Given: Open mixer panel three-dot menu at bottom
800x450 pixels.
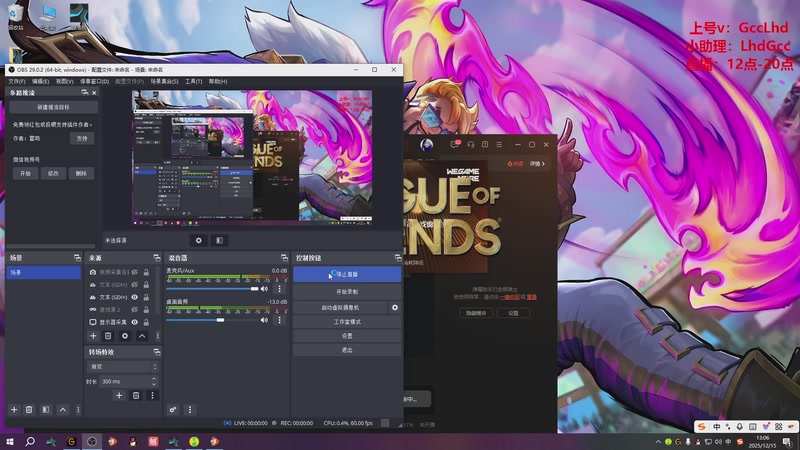Looking at the screenshot, I should click(x=190, y=409).
